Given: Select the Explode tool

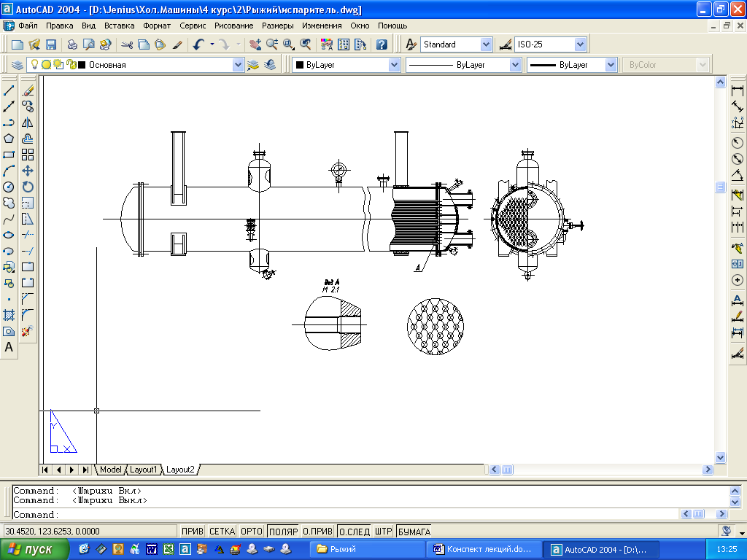Looking at the screenshot, I should coord(28,331).
